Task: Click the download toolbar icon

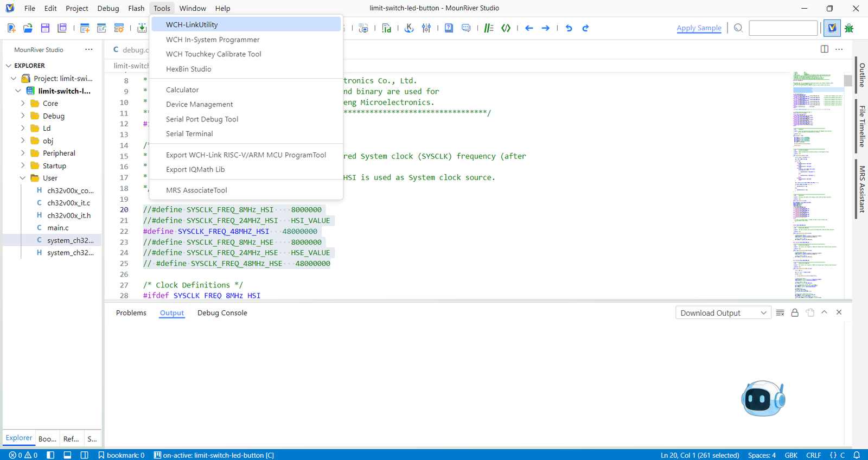Action: pos(142,28)
